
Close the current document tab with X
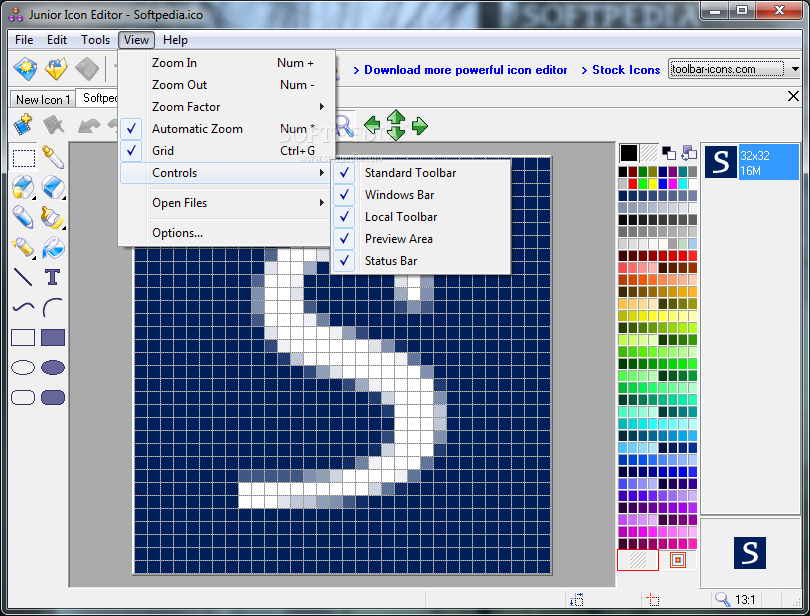tap(793, 96)
